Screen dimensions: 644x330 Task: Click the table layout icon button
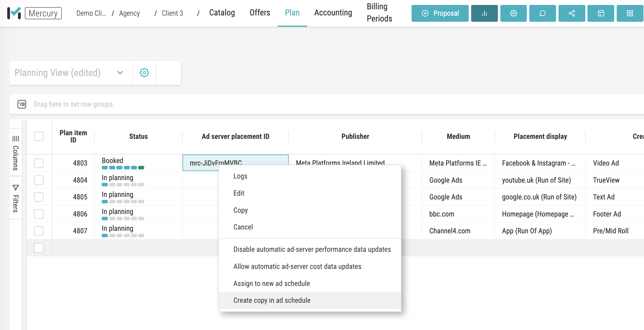click(x=601, y=13)
